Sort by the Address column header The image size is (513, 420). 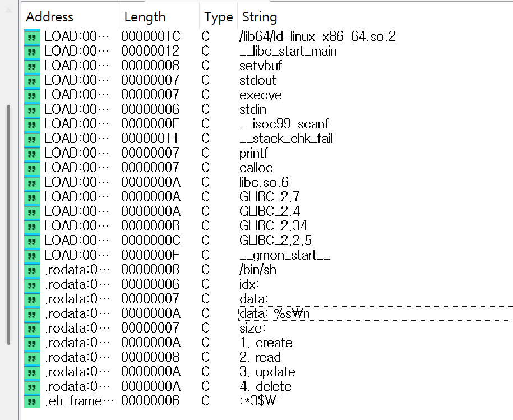click(50, 17)
